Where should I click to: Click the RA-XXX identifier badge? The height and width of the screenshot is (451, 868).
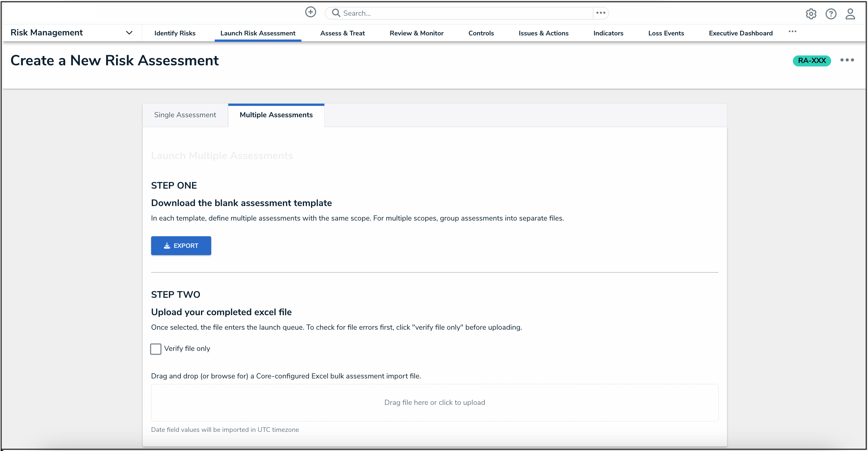(811, 61)
